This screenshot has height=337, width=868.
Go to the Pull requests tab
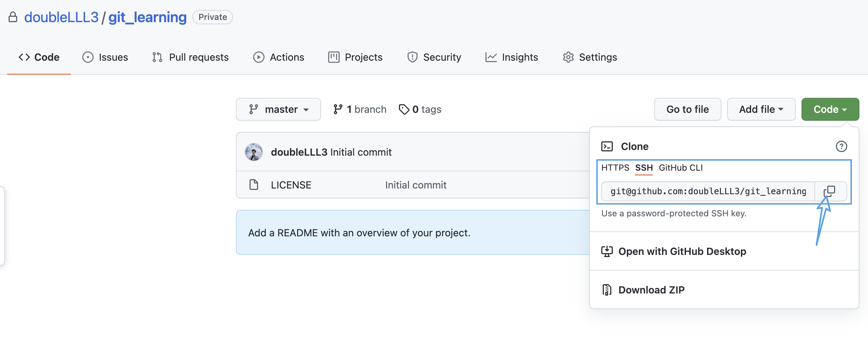click(191, 57)
